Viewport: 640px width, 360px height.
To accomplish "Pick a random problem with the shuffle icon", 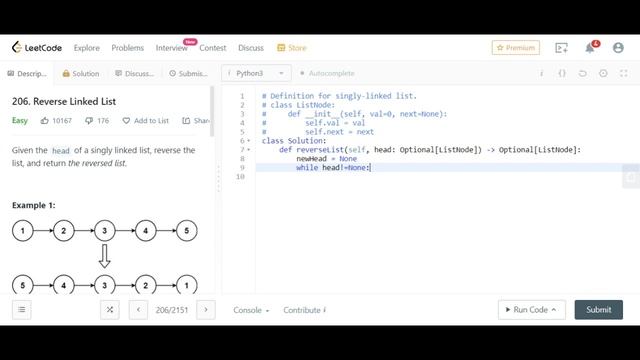I will (110, 310).
